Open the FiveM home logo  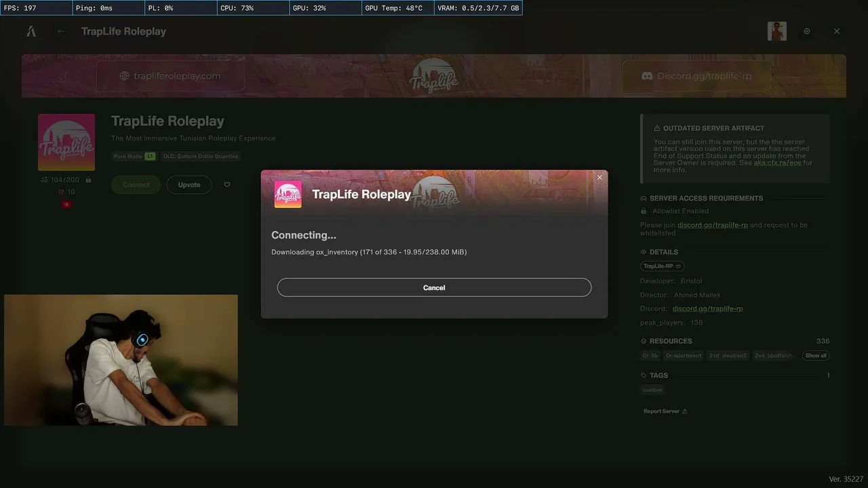click(31, 31)
